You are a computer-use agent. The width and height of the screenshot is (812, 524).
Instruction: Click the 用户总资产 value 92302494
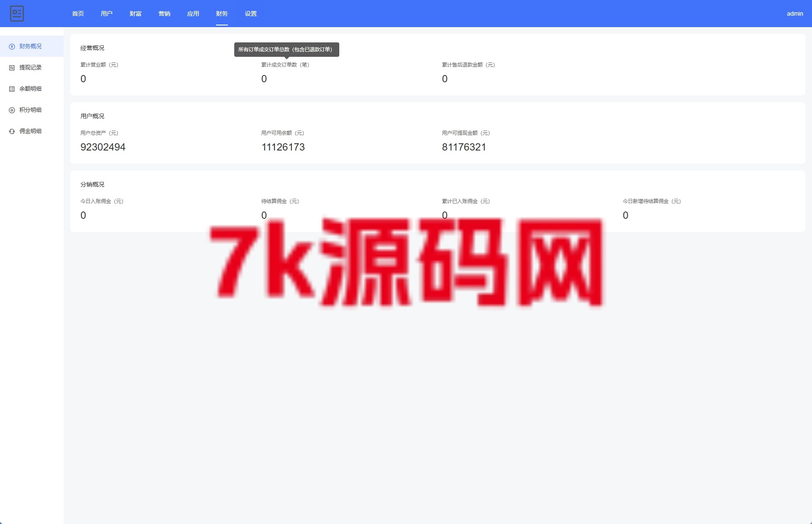[x=103, y=147]
